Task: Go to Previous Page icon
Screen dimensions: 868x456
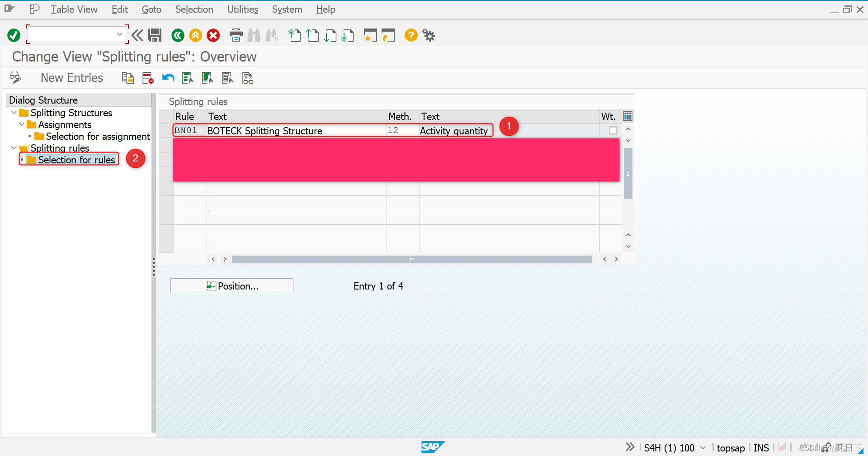Action: [x=312, y=35]
